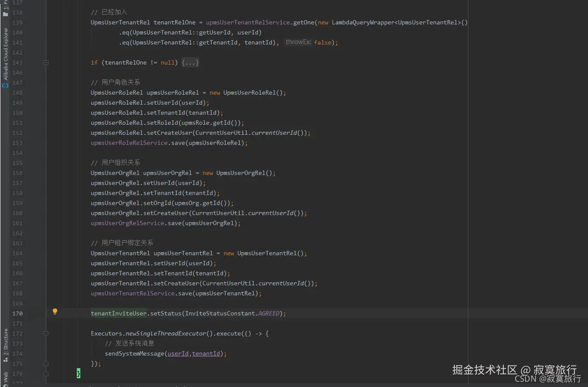Click the tenantInviteUser variable on line 170
588x387 pixels.
click(x=119, y=313)
